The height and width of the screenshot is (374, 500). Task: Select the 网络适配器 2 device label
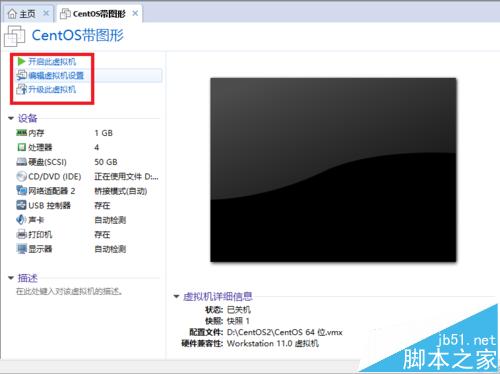[x=52, y=191]
